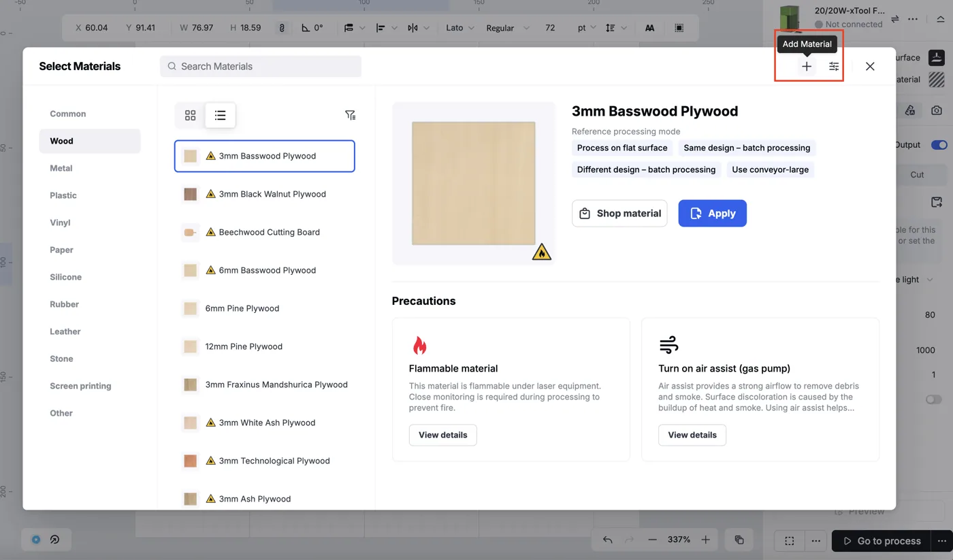This screenshot has height=560, width=953.
Task: Open the align dropdown in toolbar
Action: tap(386, 28)
